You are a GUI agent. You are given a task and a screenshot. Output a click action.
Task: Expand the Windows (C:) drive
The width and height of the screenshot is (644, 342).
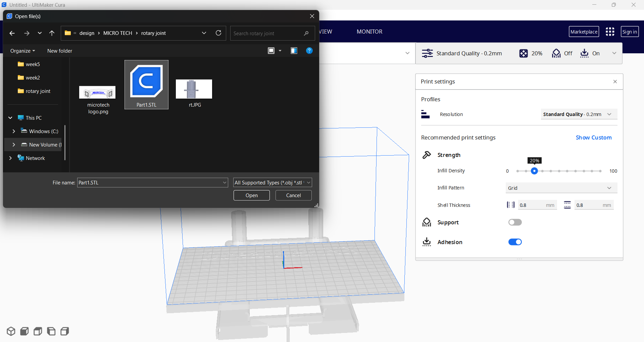tap(14, 131)
